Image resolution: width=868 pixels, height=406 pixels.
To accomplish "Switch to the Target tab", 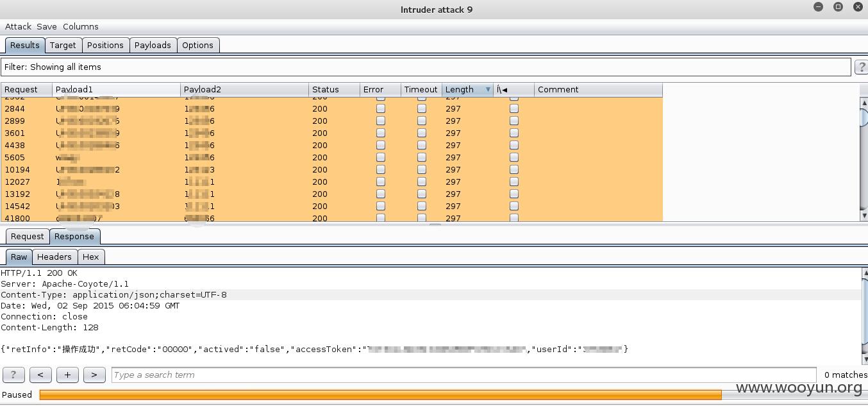I will coord(63,45).
